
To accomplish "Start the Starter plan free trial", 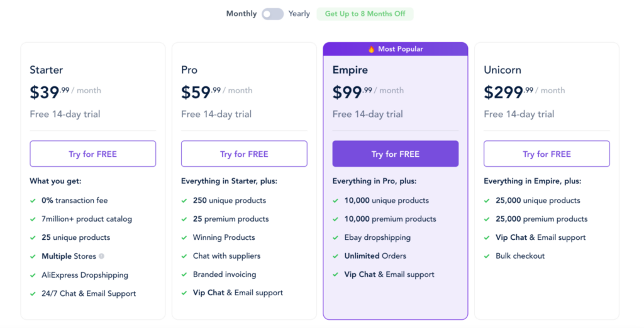I will [x=92, y=154].
